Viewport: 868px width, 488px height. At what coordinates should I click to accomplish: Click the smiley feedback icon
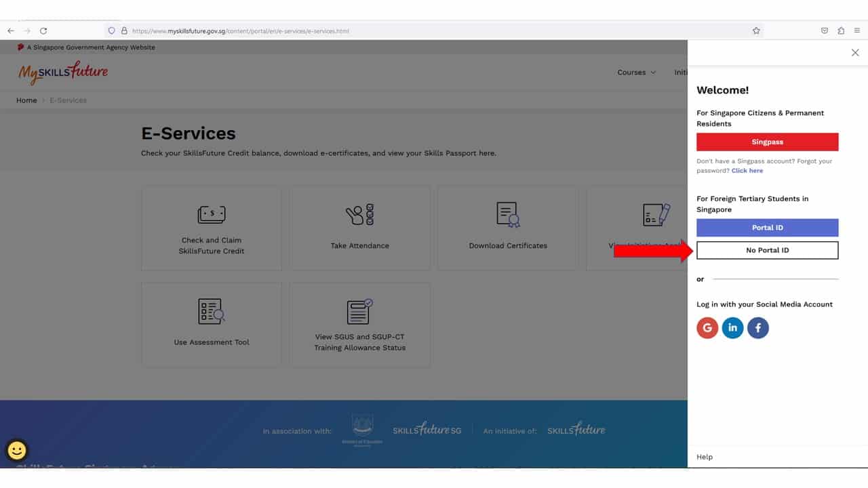coord(17,450)
